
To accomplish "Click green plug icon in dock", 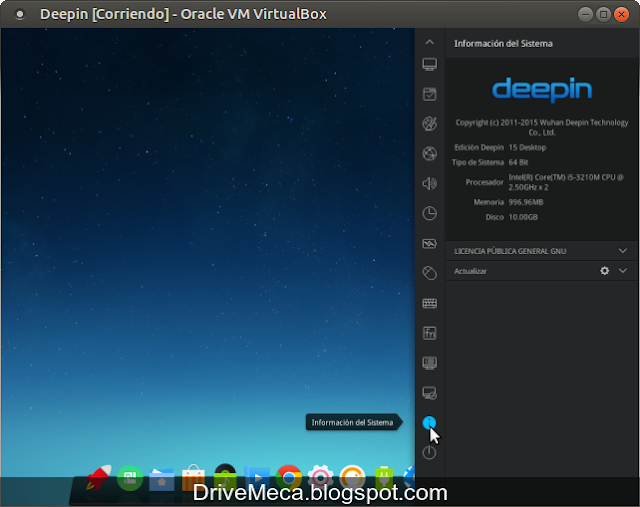I will pyautogui.click(x=384, y=478).
